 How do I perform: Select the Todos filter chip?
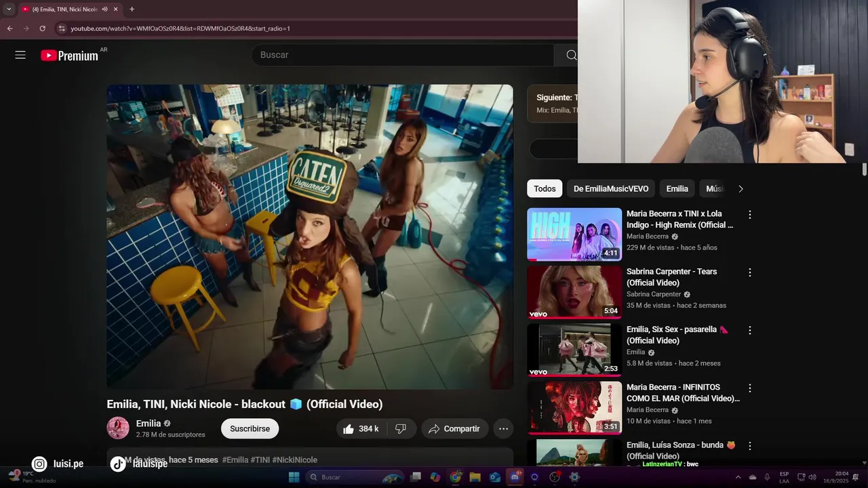click(x=545, y=189)
